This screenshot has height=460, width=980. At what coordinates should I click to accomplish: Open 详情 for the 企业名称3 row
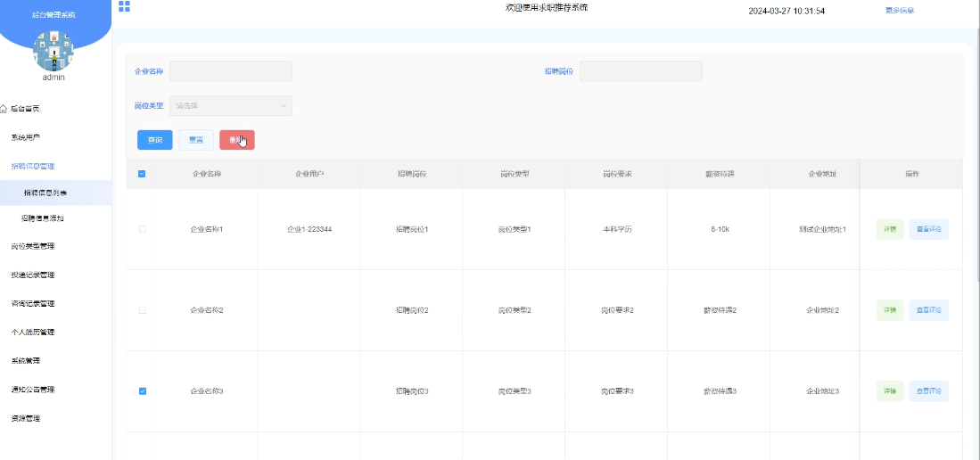pos(889,391)
